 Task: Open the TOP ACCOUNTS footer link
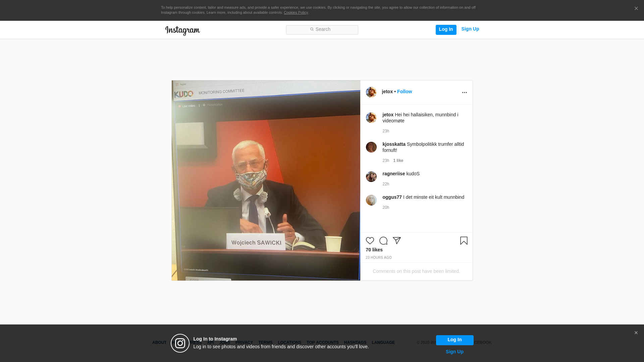[322, 343]
